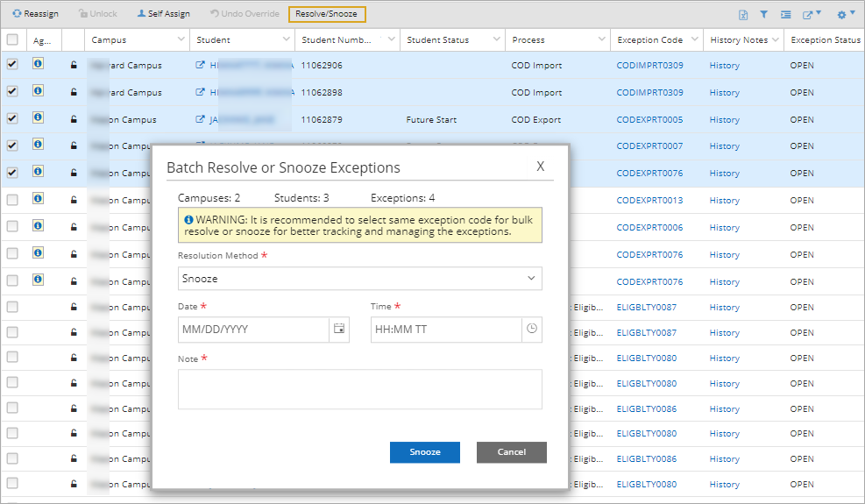Click the Reassign toolbar item
The image size is (865, 504).
(36, 14)
